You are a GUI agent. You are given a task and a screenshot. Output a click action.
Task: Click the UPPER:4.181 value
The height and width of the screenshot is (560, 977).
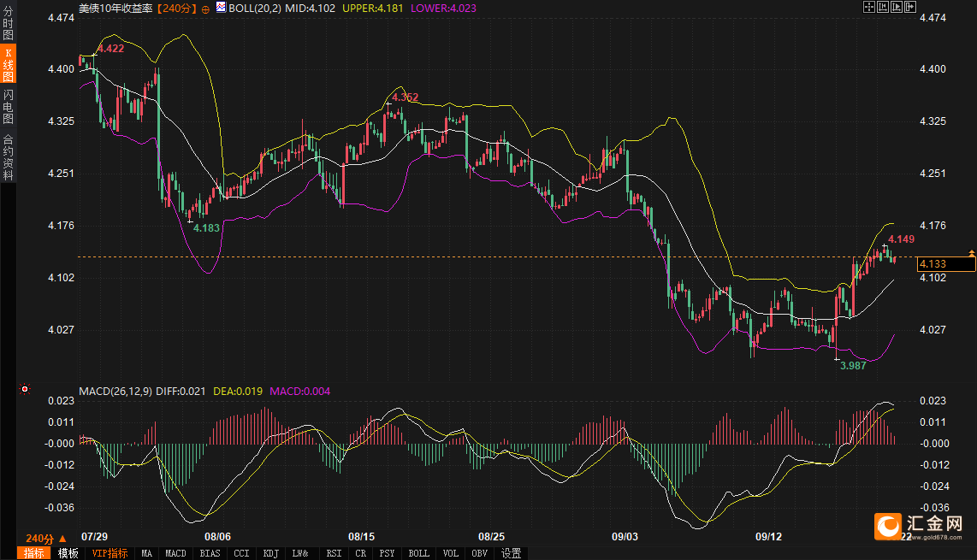coord(373,9)
